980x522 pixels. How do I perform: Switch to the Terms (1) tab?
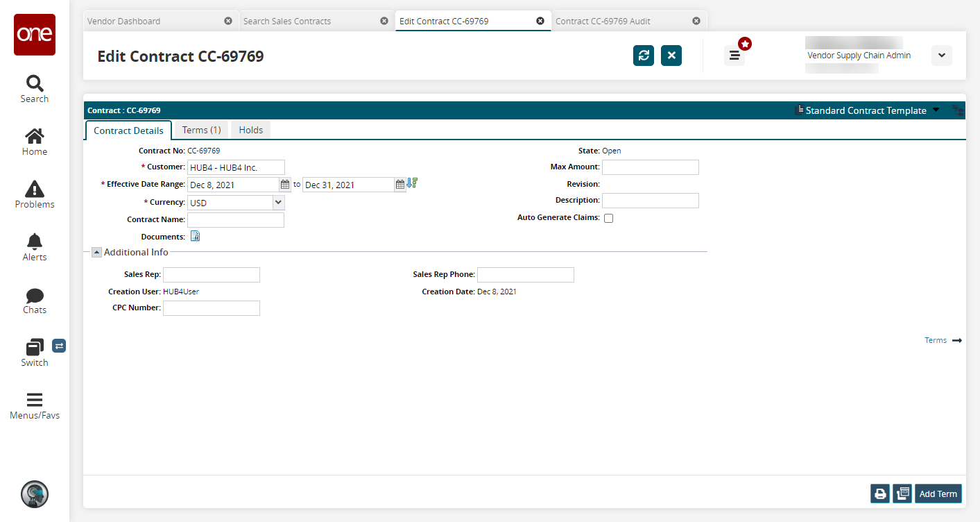pos(201,130)
